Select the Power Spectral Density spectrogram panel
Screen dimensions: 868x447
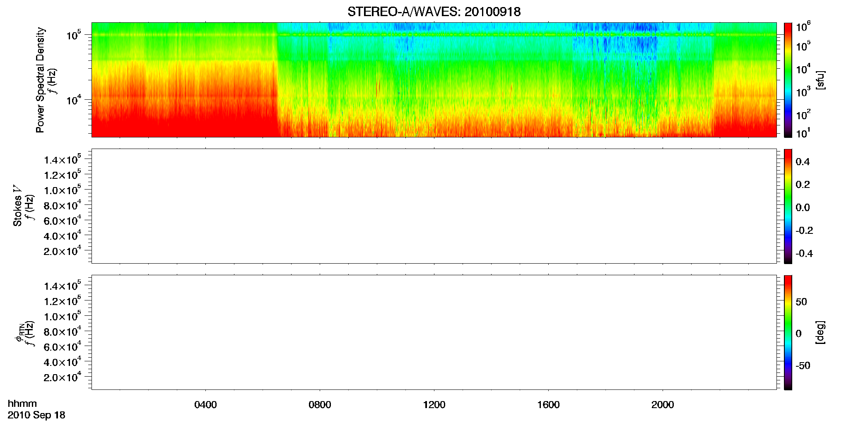pyautogui.click(x=434, y=80)
